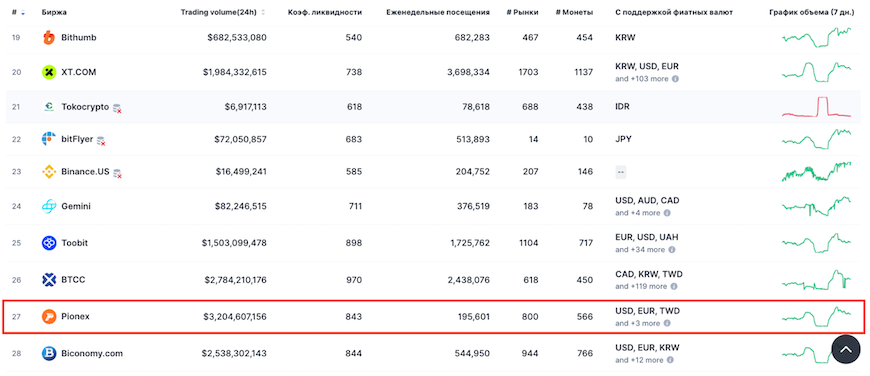The height and width of the screenshot is (376, 870).
Task: Sort by Trading volume(24h) column
Action: [222, 12]
